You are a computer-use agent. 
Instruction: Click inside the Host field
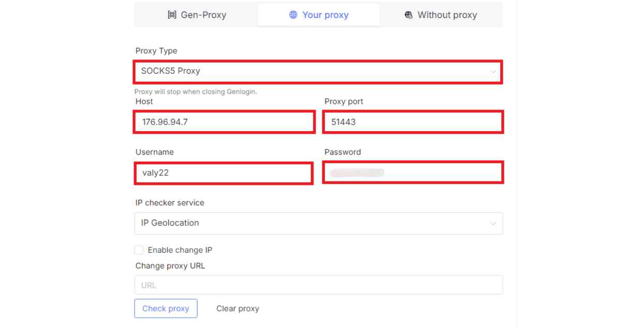tap(224, 122)
